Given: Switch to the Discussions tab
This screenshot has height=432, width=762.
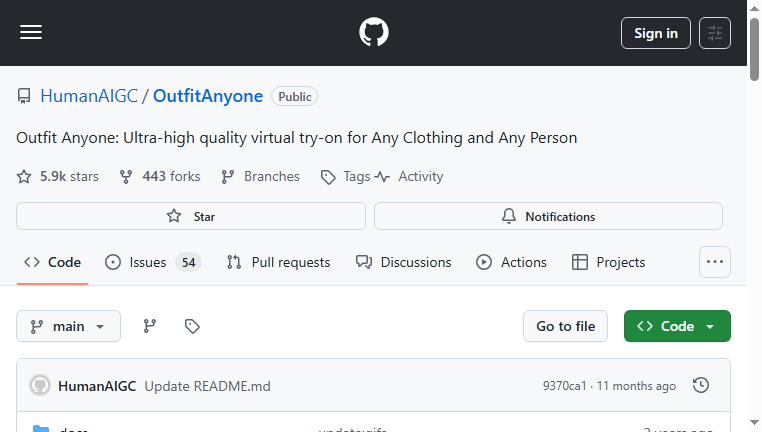Looking at the screenshot, I should [x=403, y=262].
